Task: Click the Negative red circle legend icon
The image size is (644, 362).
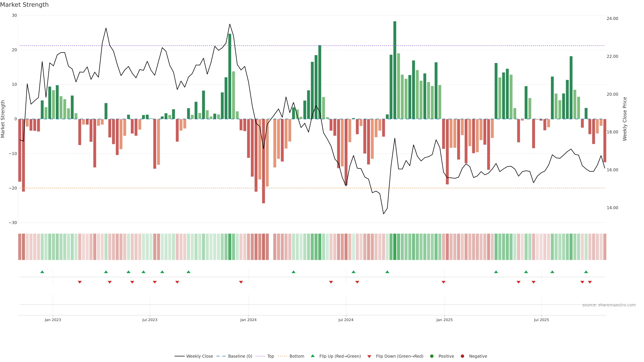Action: (x=462, y=356)
